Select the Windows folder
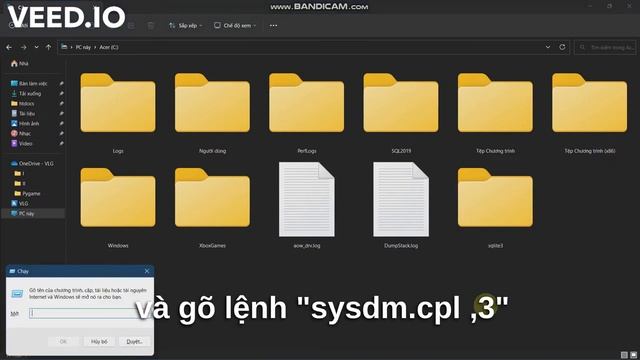The image size is (640, 360). pos(118,208)
